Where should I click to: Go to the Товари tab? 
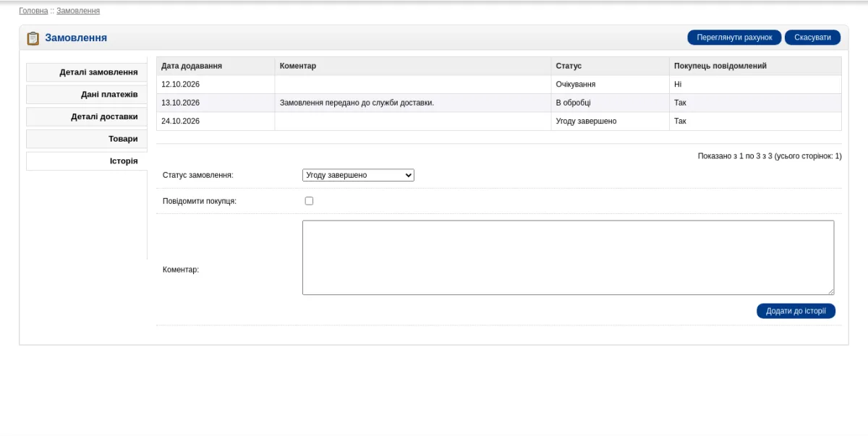click(87, 139)
